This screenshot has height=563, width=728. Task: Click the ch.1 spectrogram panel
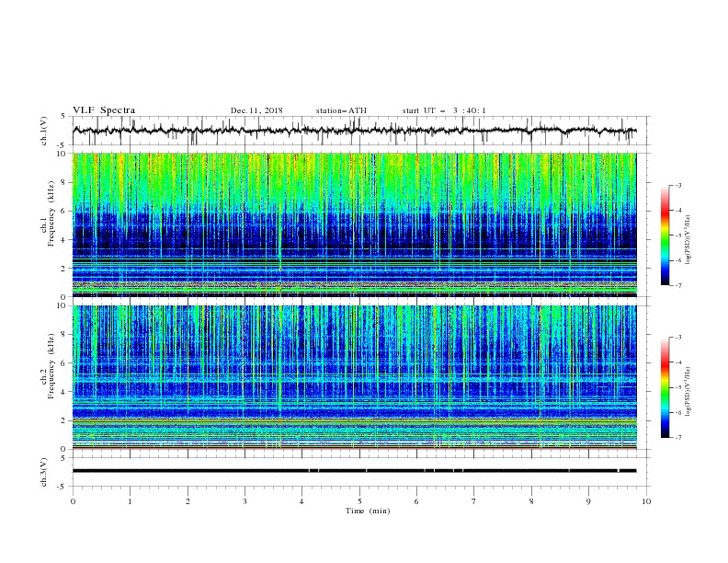[355, 224]
